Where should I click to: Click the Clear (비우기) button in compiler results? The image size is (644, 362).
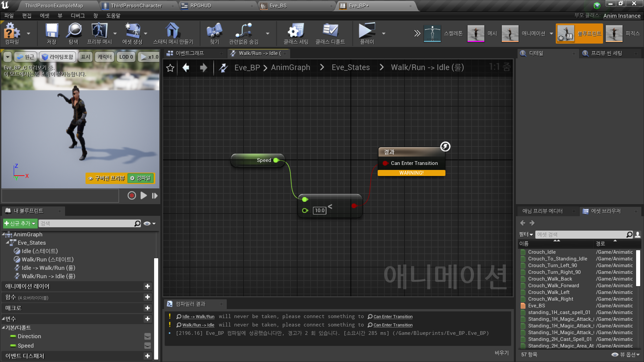[x=501, y=353]
